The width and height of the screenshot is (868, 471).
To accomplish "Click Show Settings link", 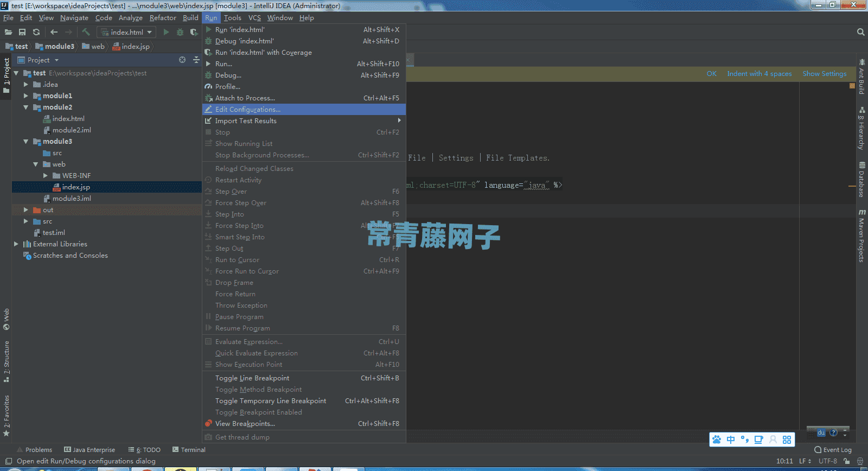I will pyautogui.click(x=825, y=73).
